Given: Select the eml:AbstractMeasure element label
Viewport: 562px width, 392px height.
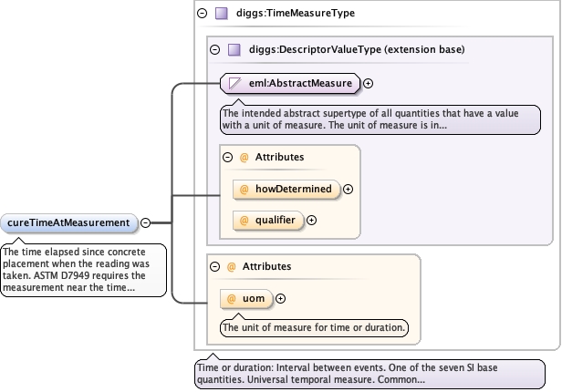Looking at the screenshot, I should [x=300, y=83].
